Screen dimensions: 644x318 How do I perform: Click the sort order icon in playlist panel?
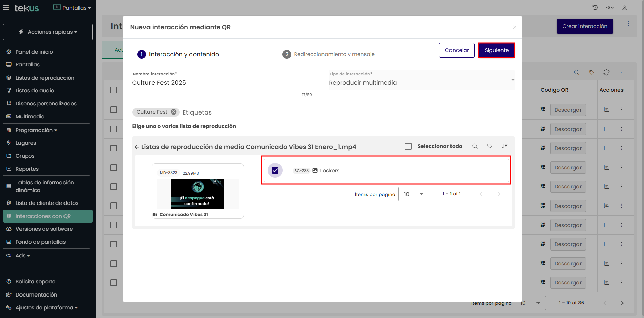click(505, 146)
